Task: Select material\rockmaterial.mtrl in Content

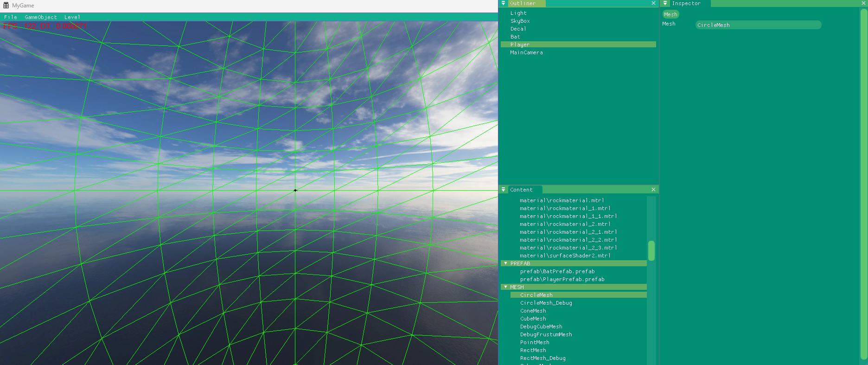Action: (562, 200)
